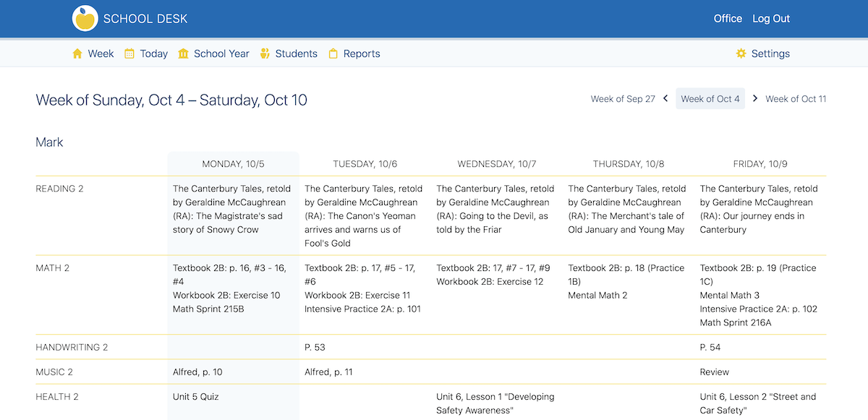Image resolution: width=868 pixels, height=420 pixels.
Task: Click the calendar icon beside Today
Action: click(129, 53)
